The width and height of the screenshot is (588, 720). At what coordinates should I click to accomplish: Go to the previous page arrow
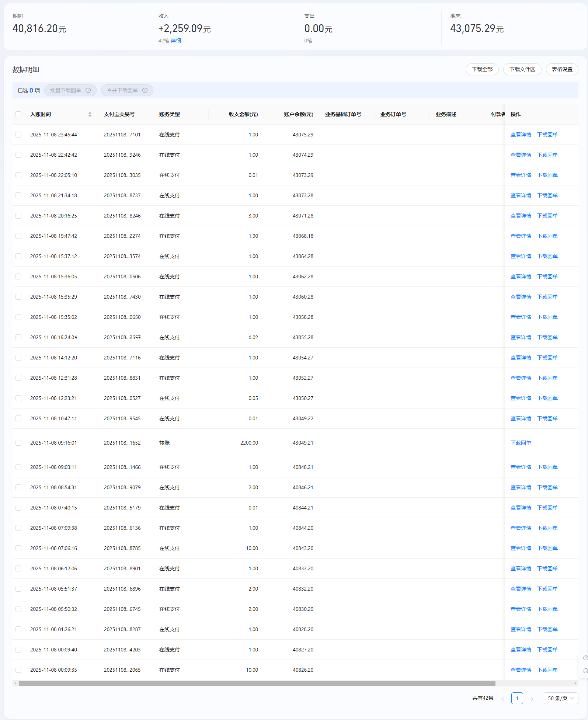pyautogui.click(x=502, y=699)
